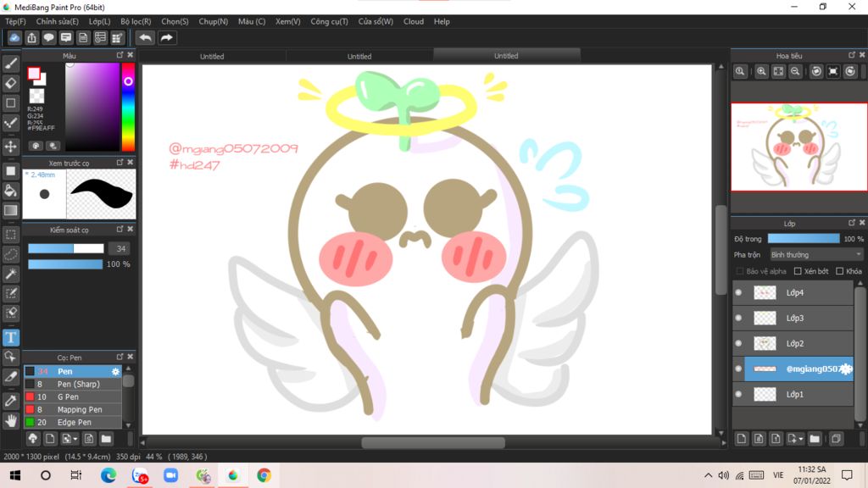Zoom out on the navigator panel
This screenshot has height=488, width=868.
(x=795, y=71)
